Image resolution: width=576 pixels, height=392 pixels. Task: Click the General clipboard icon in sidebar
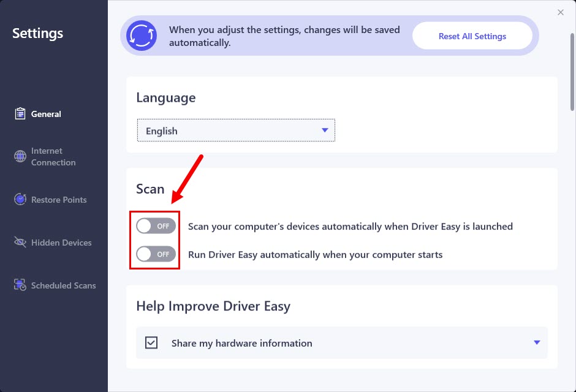tap(20, 114)
